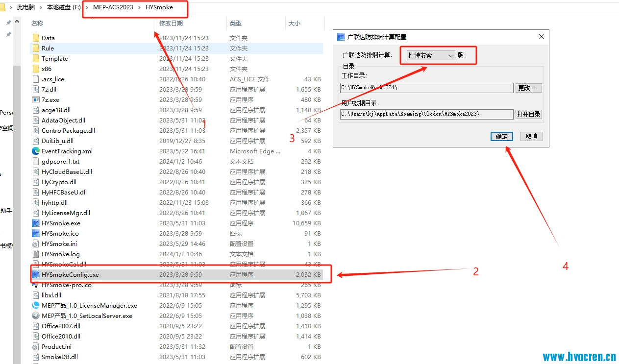The width and height of the screenshot is (619, 364).
Task: Click the MEP产品_1.0_LicenseManager.exe globe icon
Action: (36, 305)
